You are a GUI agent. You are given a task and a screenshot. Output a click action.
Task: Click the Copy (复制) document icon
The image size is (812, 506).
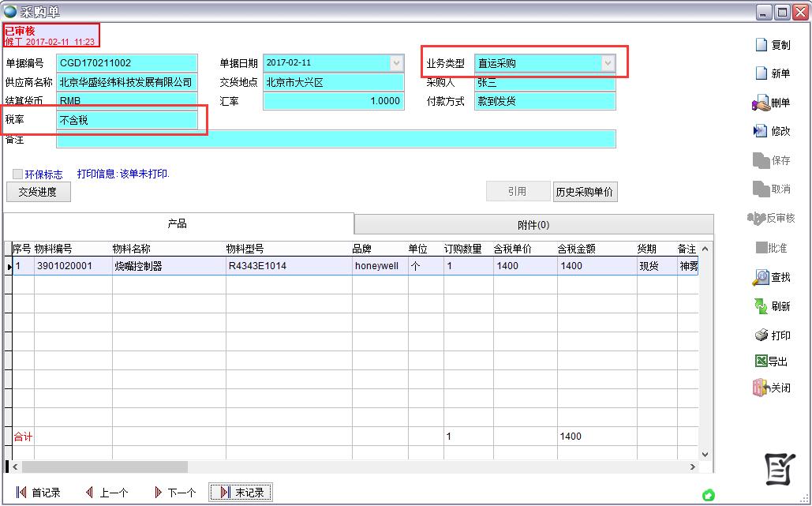pos(761,45)
